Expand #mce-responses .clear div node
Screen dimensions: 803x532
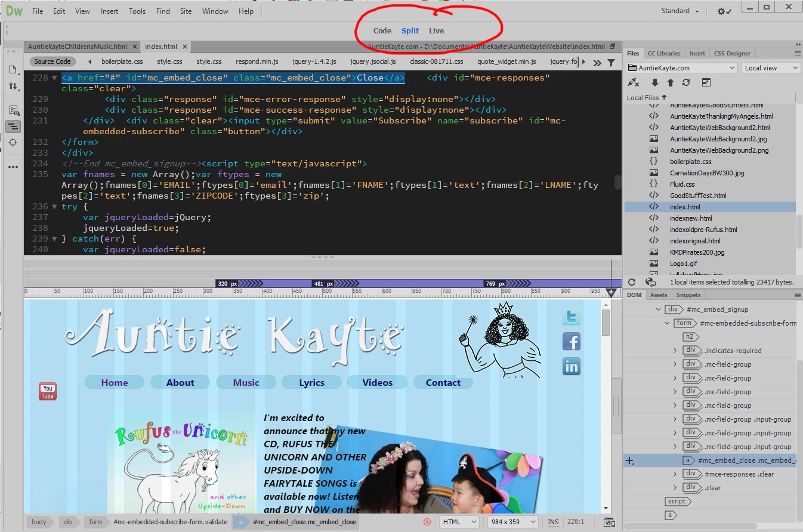(x=675, y=474)
